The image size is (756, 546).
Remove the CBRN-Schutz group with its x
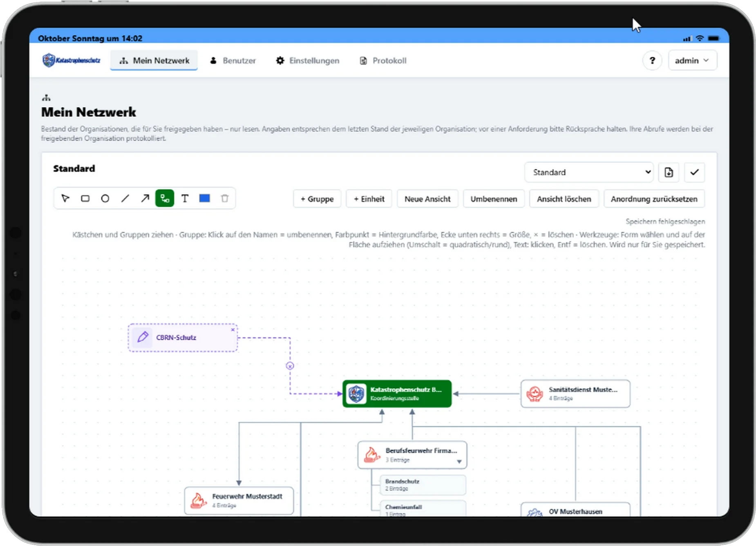click(233, 329)
